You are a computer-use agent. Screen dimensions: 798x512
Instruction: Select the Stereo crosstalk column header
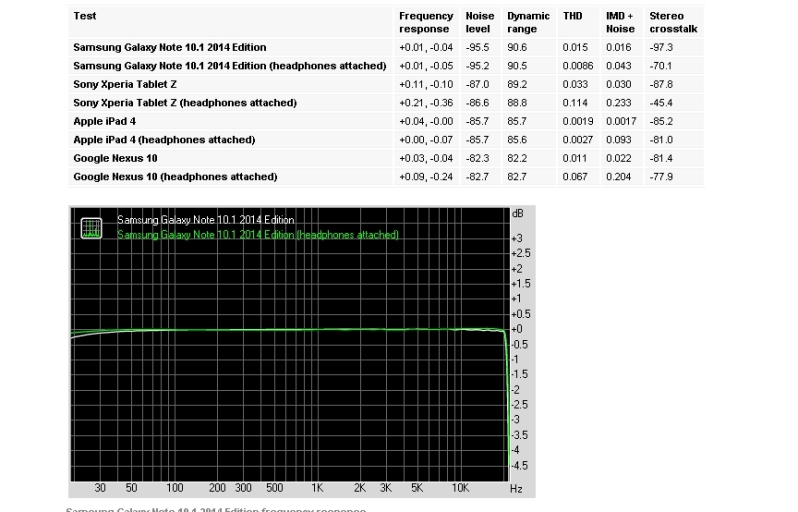(x=673, y=22)
